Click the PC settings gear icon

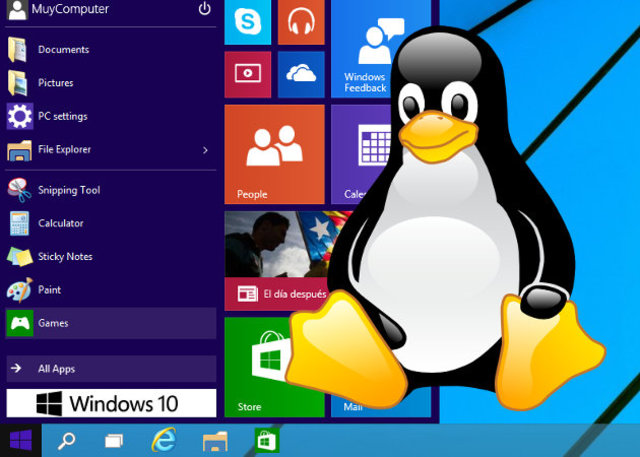point(20,116)
